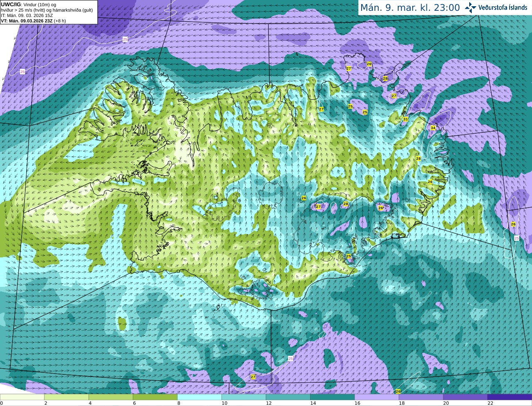The height and width of the screenshot is (406, 532).
Task: Click the scale value 8 on the color bar
Action: [179, 403]
